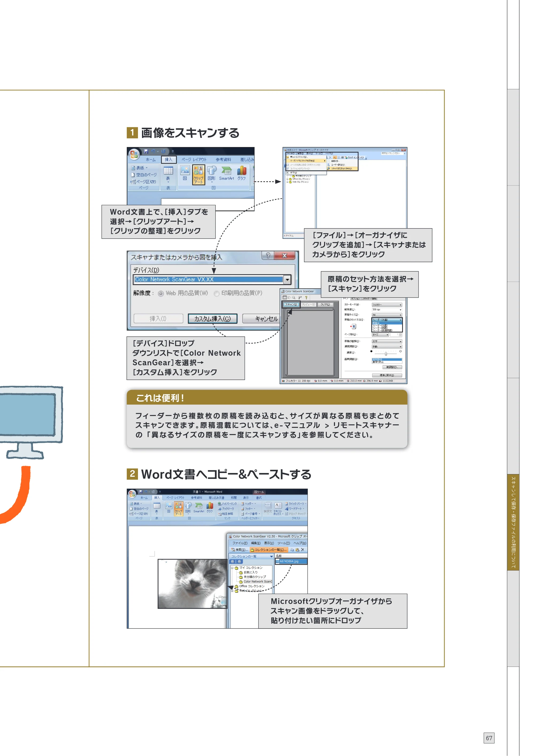Select the 印刷用の品質 radio button
The height and width of the screenshot is (756, 535).
[217, 293]
